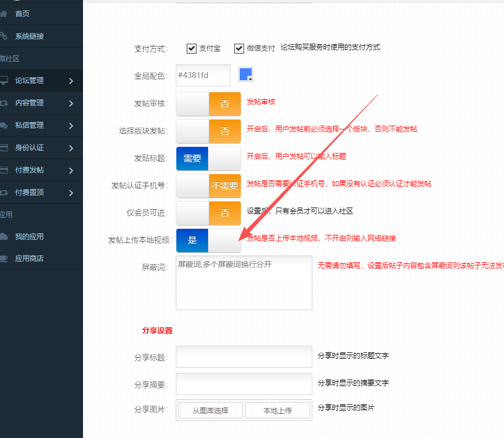504x438 pixels.
Task: Expand the 私信管理 chevron arrow
Action: tap(71, 126)
